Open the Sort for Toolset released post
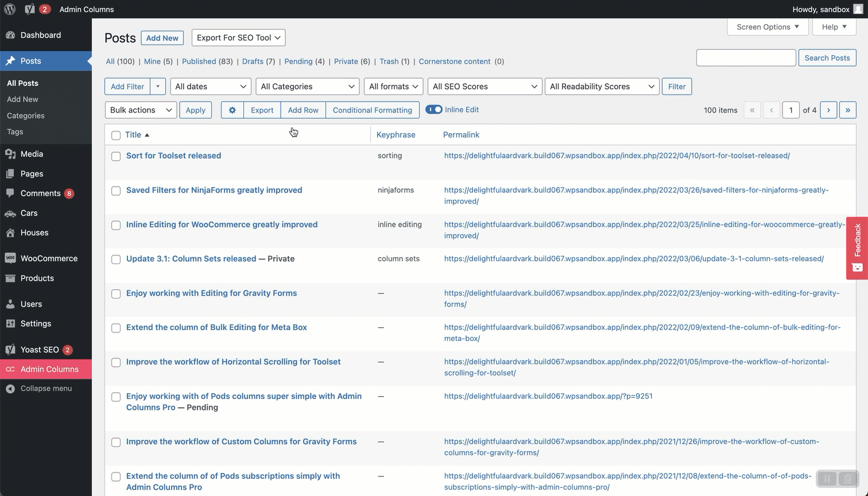Viewport: 868px width, 496px height. tap(173, 156)
